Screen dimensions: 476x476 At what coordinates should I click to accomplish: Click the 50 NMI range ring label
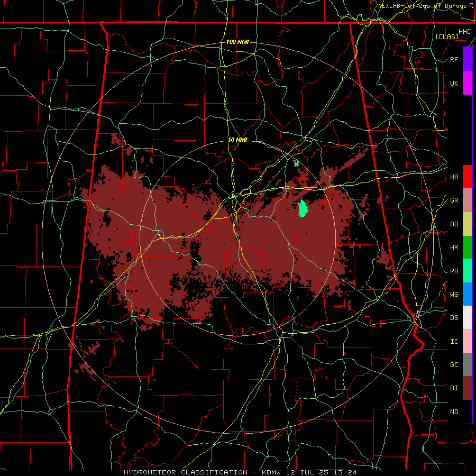(x=237, y=140)
